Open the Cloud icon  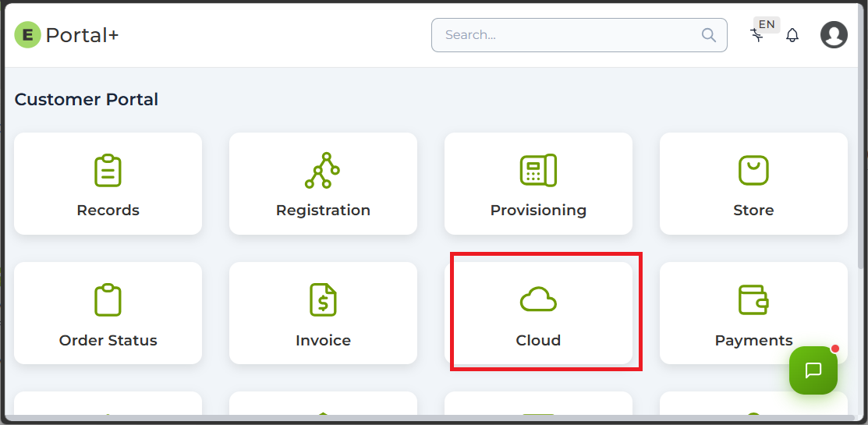coord(538,300)
